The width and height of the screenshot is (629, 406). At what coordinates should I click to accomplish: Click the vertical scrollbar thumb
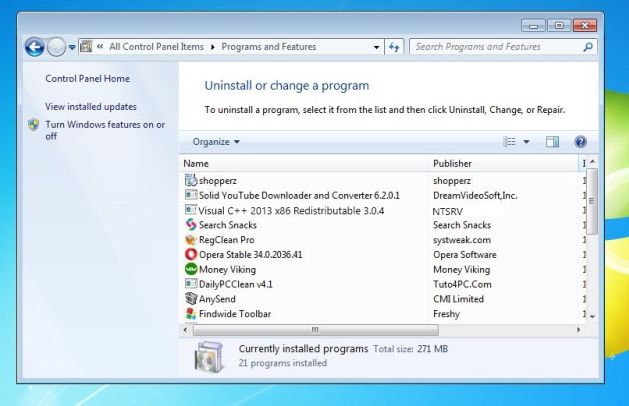592,201
